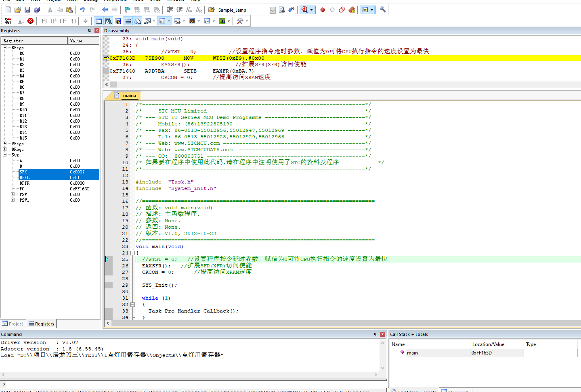
Task: Click the Save All icon
Action: click(37, 10)
